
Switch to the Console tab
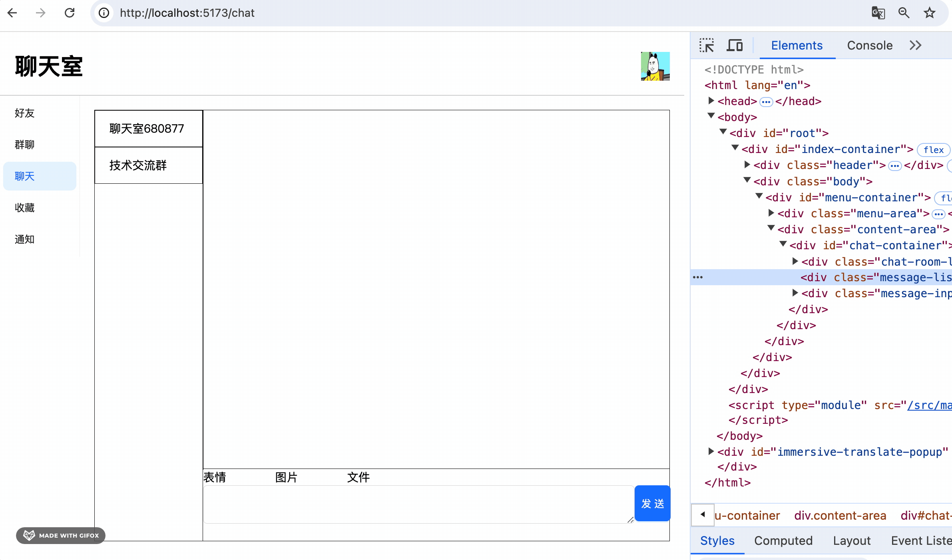click(x=870, y=45)
